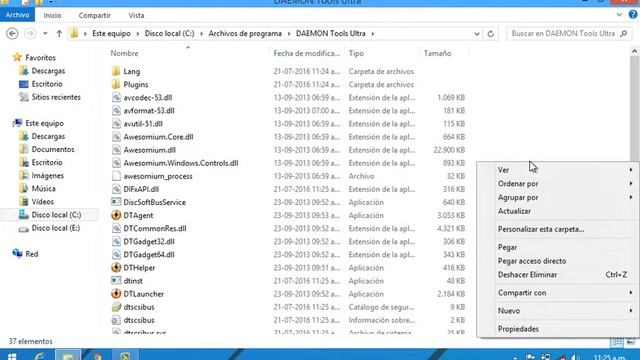Select the dtinst application icon
Screen dimensions: 640x360
click(116, 281)
